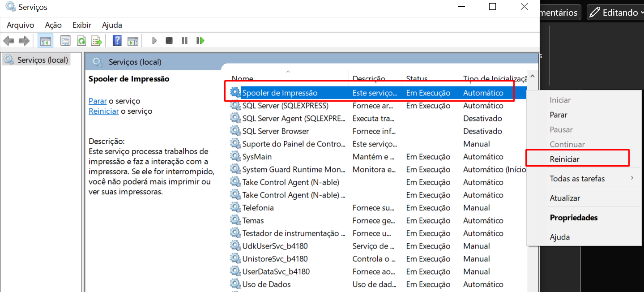Select the SQL Server Browser service row

coord(275,131)
